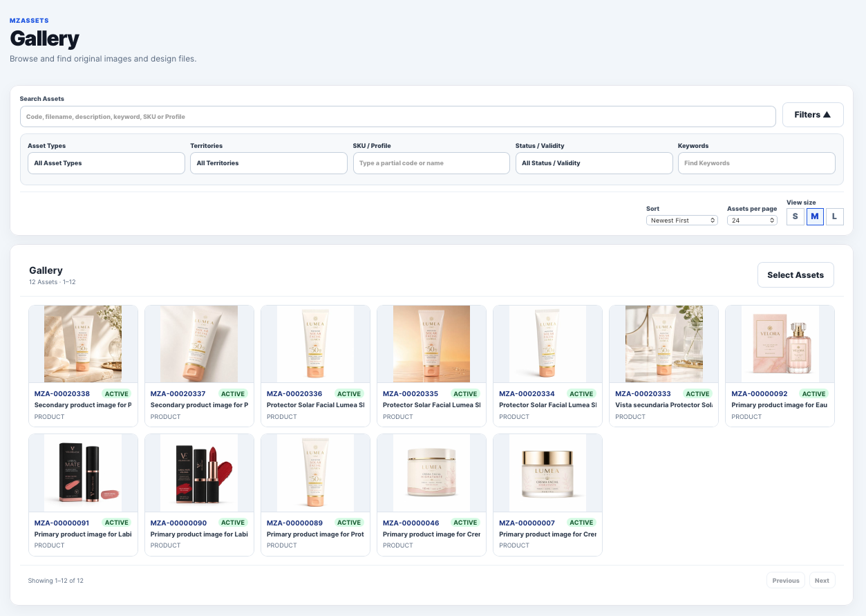
Task: Click 'Vista secundaria Protector Sola' title
Action: [663, 405]
